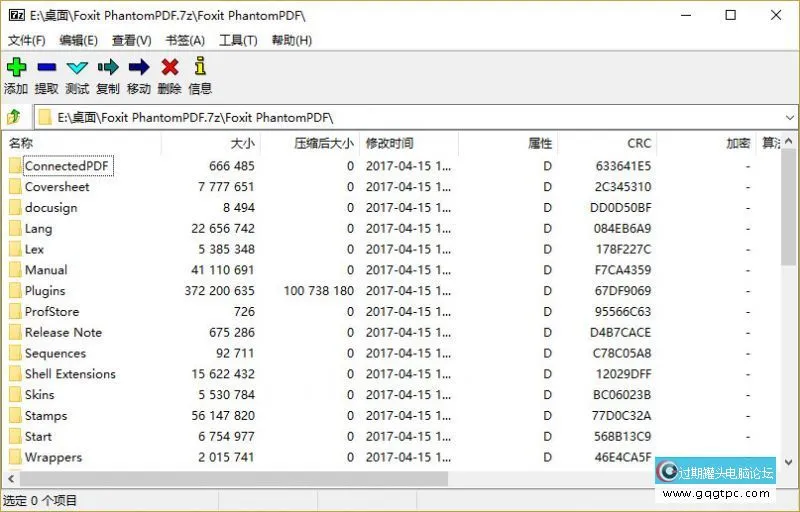
Task: Click CRC value 2C345310
Action: coord(622,187)
